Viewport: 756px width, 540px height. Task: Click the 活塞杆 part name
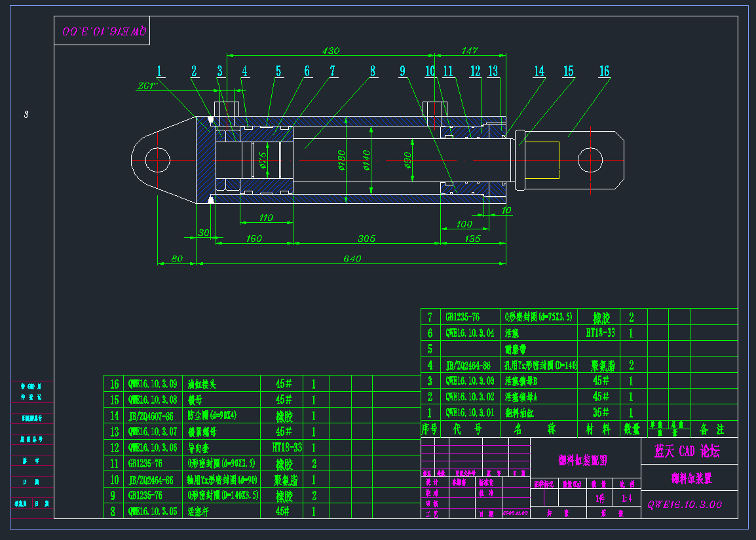(x=198, y=512)
